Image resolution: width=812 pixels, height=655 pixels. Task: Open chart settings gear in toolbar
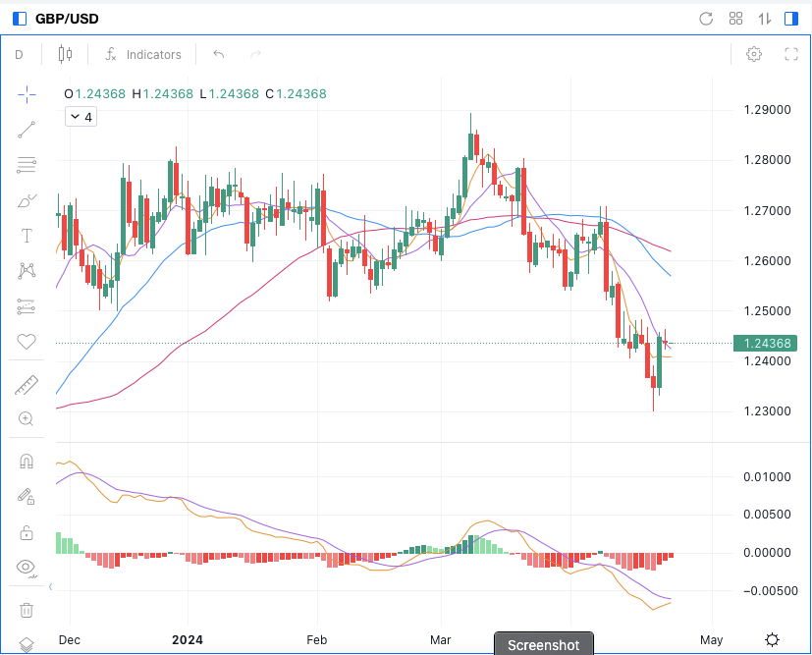tap(754, 55)
